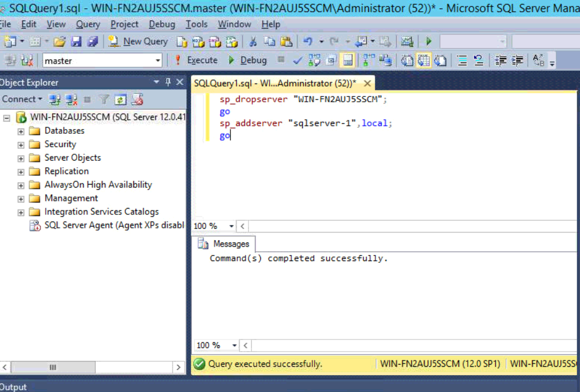
Task: Close the SQLQuery1.sql tab
Action: [367, 84]
